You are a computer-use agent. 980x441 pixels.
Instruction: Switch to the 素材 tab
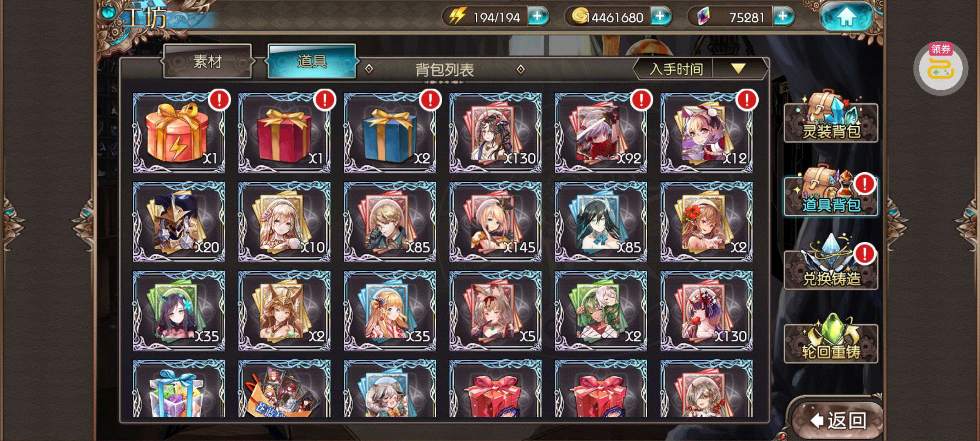pos(207,62)
